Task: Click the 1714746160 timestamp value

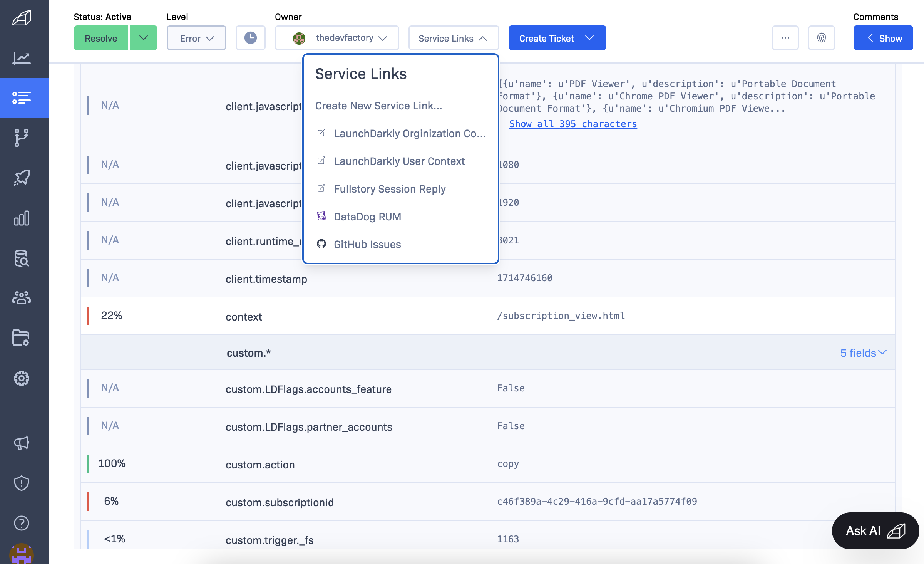Action: 524,278
